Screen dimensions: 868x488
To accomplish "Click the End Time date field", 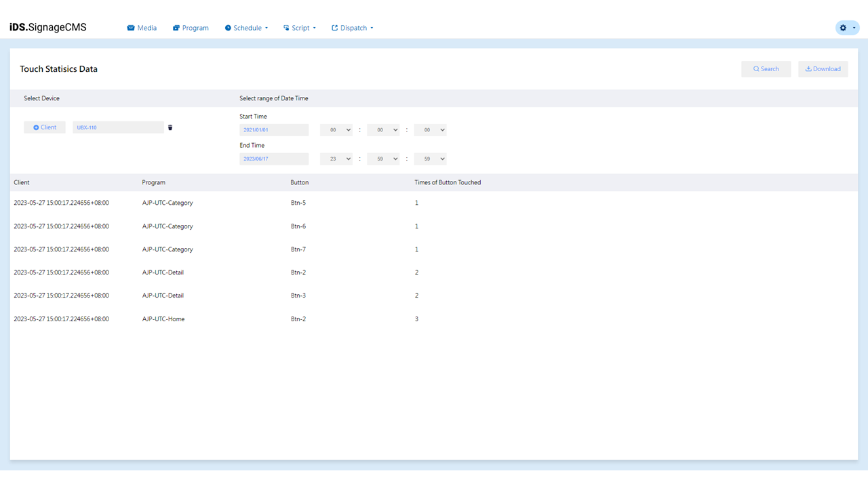I will point(274,159).
